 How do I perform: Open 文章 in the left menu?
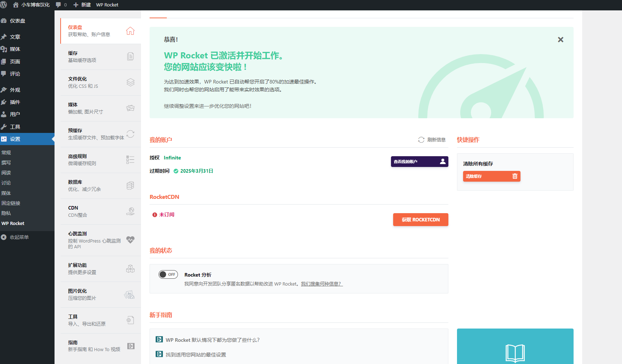click(27, 37)
